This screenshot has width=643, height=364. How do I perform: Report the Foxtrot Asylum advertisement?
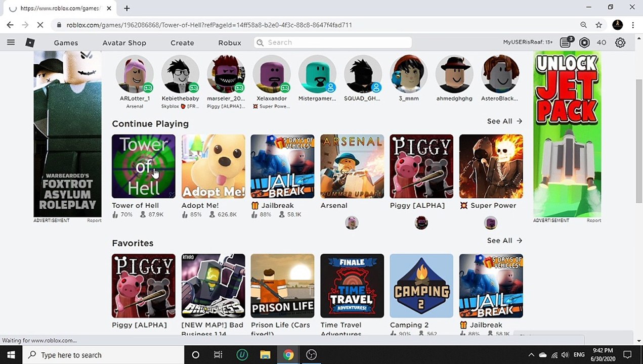(x=94, y=220)
